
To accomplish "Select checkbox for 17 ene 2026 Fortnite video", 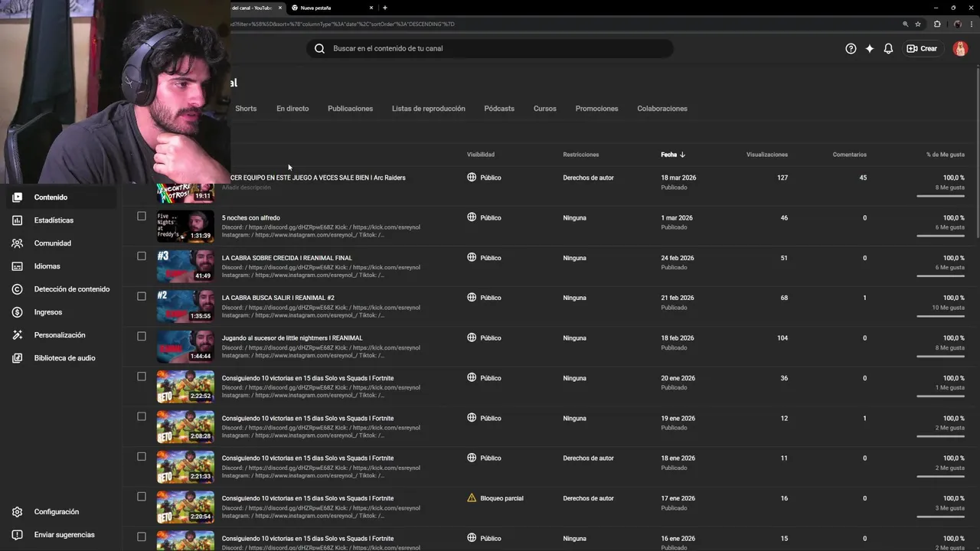I will [x=142, y=497].
